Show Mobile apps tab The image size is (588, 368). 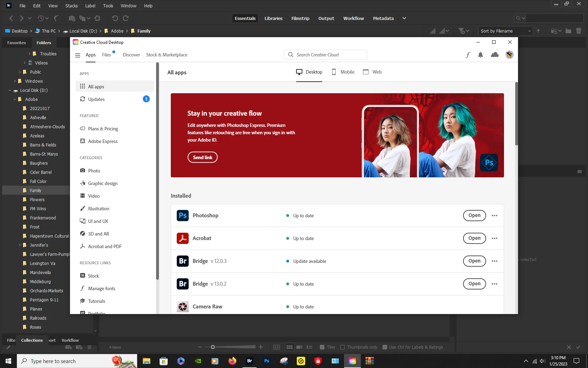click(x=343, y=72)
